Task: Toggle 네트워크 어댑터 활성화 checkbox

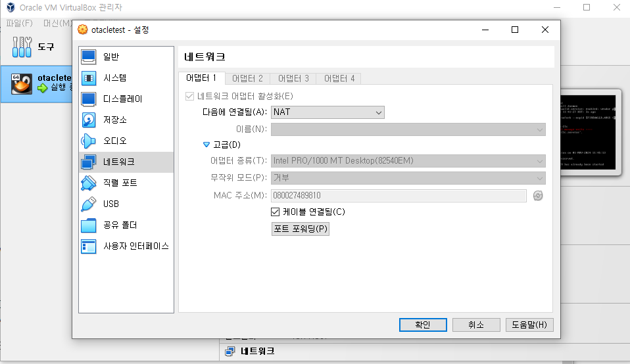Action: click(189, 97)
